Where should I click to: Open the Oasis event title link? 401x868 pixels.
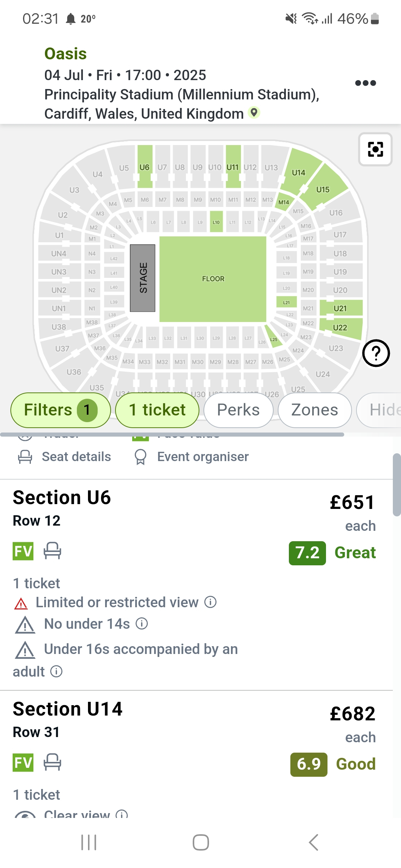click(65, 54)
